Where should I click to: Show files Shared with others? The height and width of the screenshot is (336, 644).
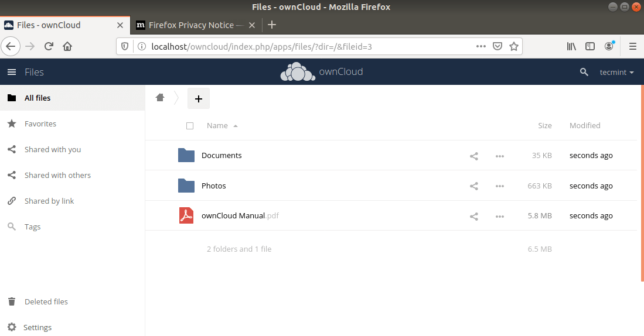coord(72,175)
